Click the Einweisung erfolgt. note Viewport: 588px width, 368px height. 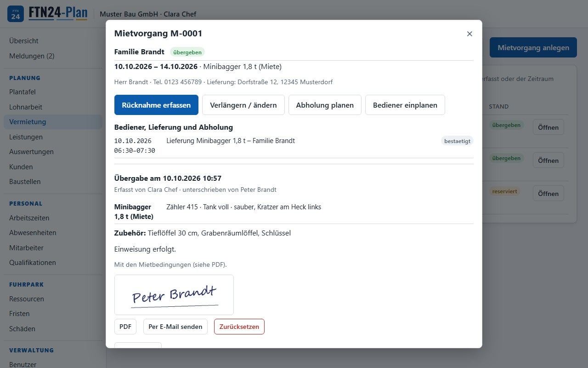point(145,249)
